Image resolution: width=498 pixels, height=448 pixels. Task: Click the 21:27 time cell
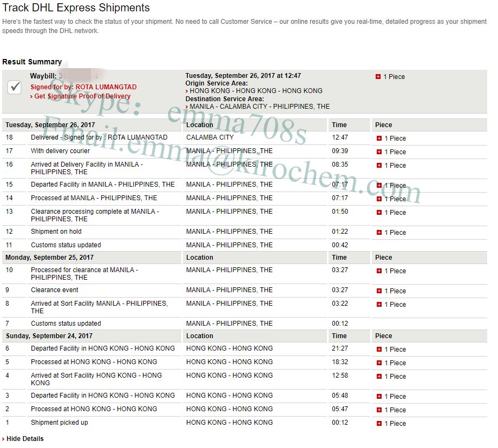coord(340,348)
